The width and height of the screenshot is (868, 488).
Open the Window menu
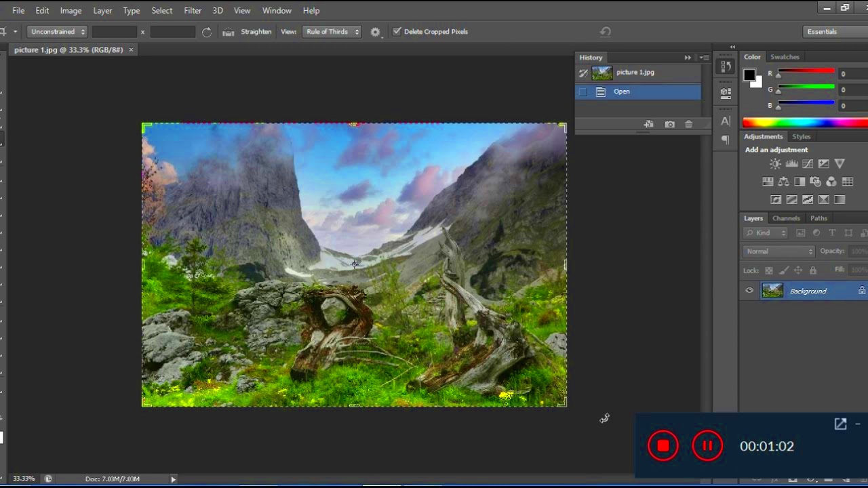tap(277, 10)
